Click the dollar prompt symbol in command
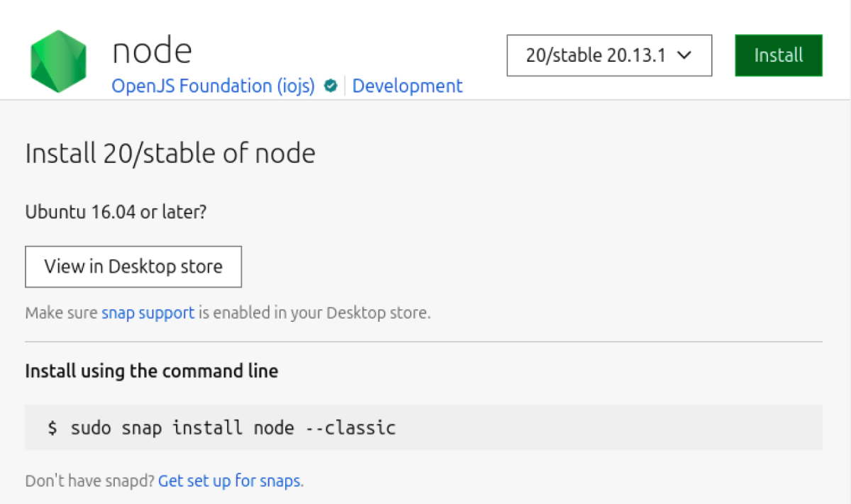Screen dimensions: 851x504 pos(52,428)
